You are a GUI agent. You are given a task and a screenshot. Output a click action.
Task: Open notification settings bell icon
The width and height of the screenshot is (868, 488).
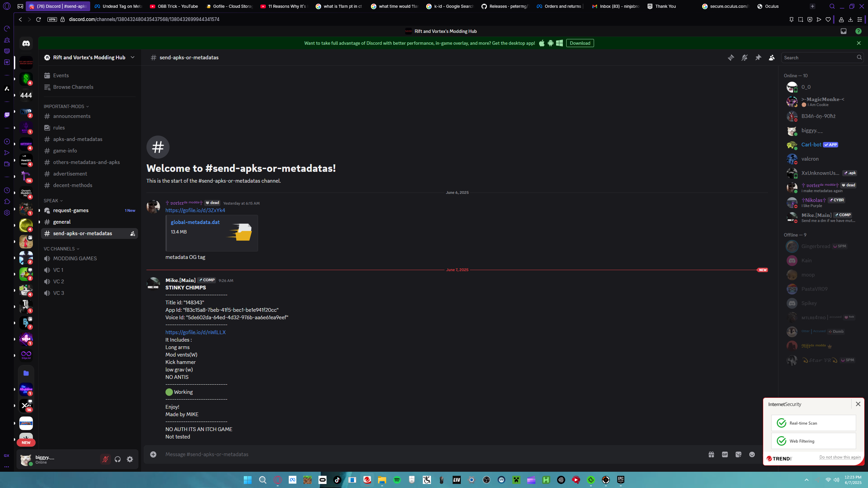[744, 58]
